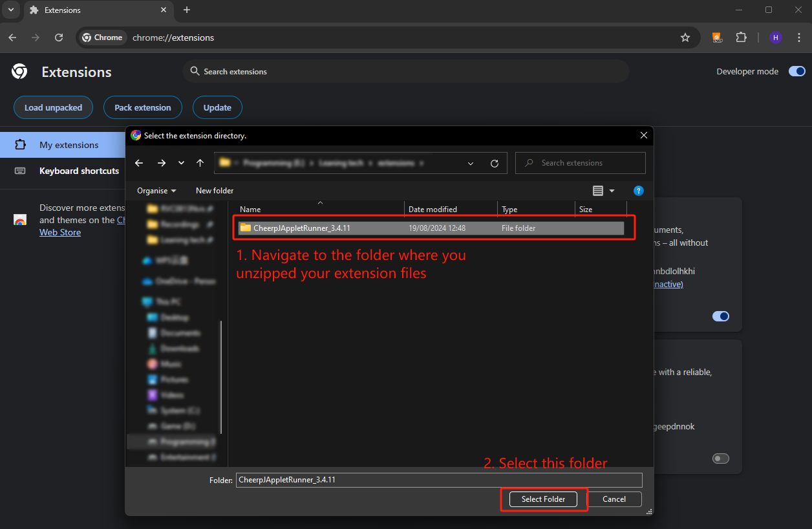The width and height of the screenshot is (812, 529).
Task: Click the blue help icon in dialog
Action: point(638,191)
